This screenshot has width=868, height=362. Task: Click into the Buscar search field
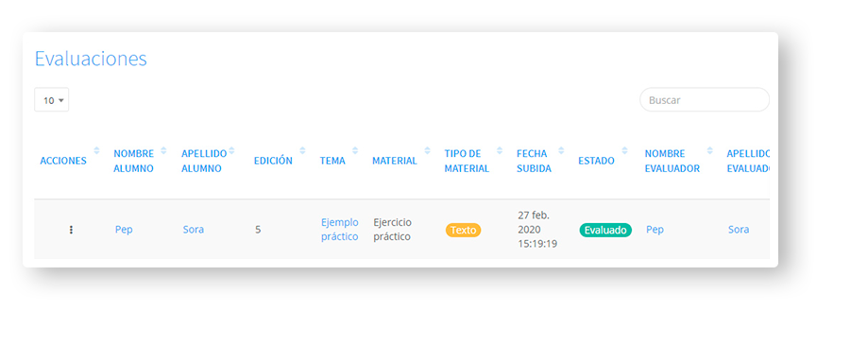tap(705, 100)
